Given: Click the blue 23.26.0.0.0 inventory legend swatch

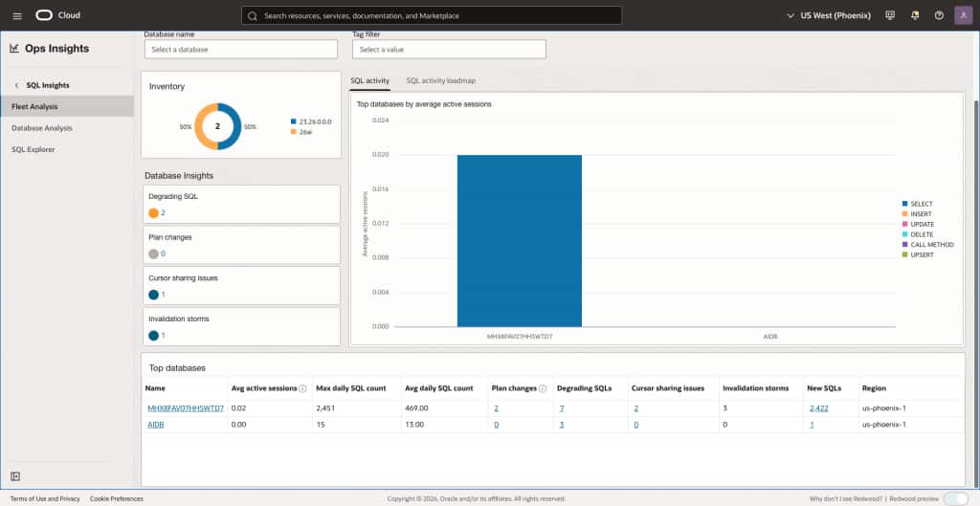Looking at the screenshot, I should (293, 121).
